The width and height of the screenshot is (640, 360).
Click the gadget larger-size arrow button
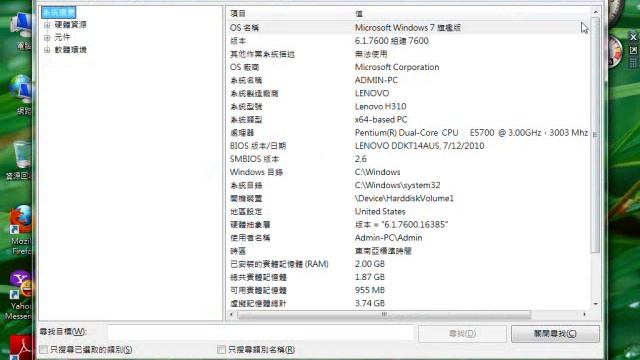point(633,50)
